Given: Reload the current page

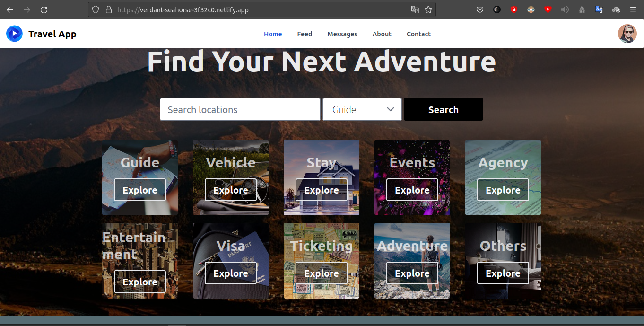Looking at the screenshot, I should coord(44,9).
